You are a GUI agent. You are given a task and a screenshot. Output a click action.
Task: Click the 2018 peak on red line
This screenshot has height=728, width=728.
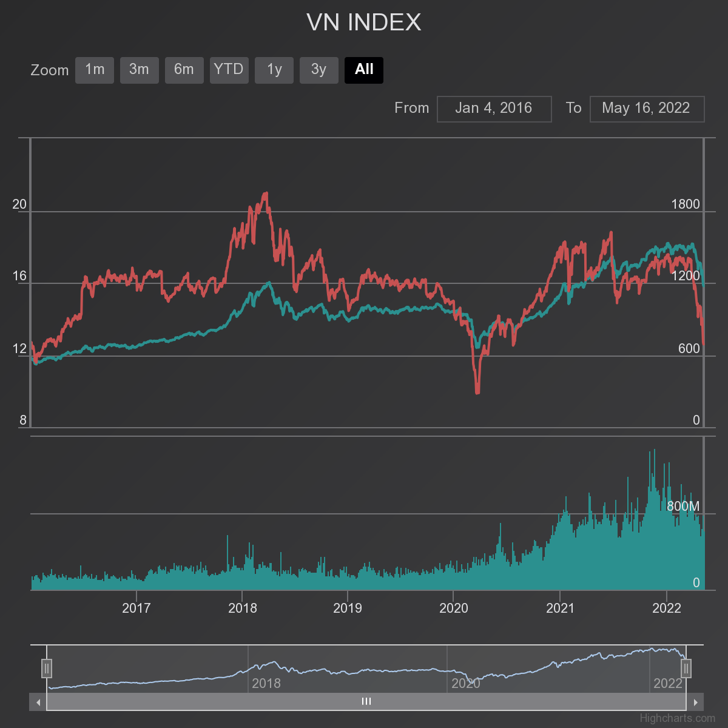pyautogui.click(x=266, y=194)
